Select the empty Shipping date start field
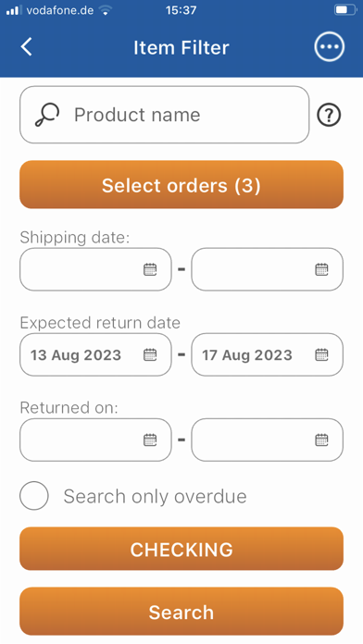This screenshot has width=363, height=644. coord(95,269)
